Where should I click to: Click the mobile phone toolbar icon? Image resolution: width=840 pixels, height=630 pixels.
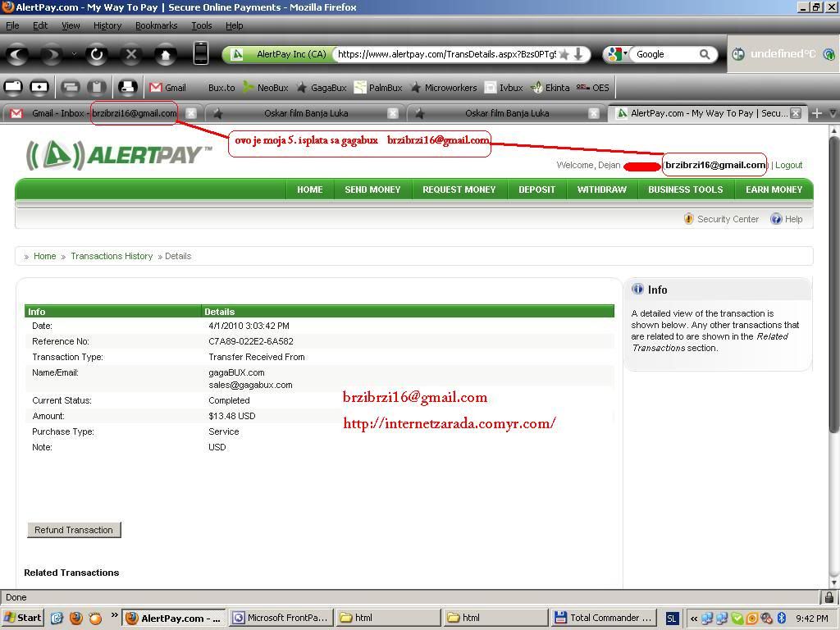(201, 53)
